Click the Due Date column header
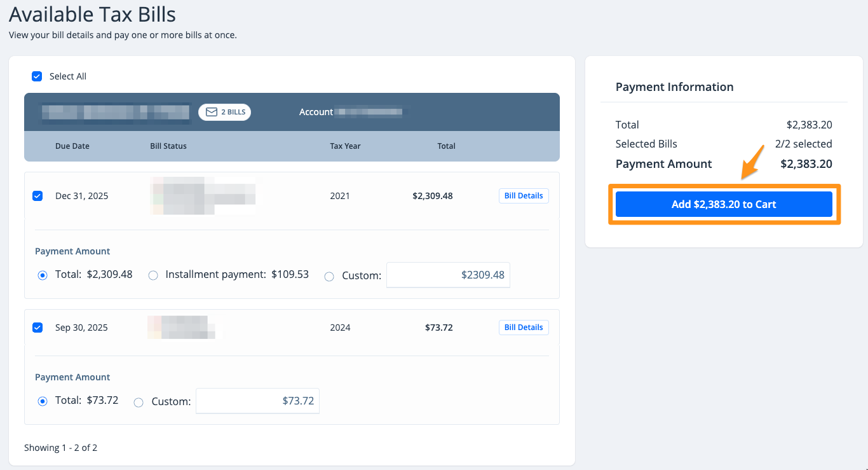Screen dimensions: 868x470 click(72, 146)
